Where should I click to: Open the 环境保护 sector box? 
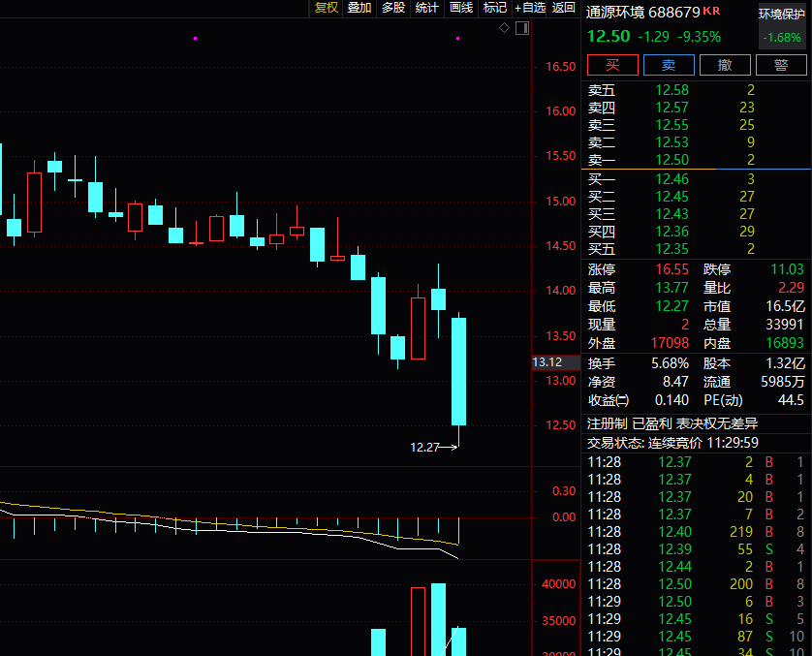tap(781, 26)
